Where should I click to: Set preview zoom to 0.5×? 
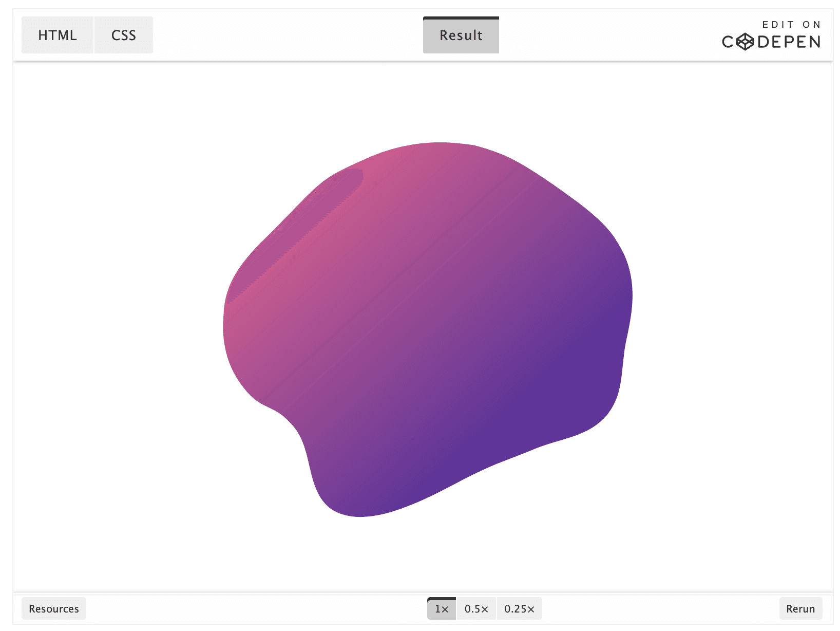coord(476,608)
